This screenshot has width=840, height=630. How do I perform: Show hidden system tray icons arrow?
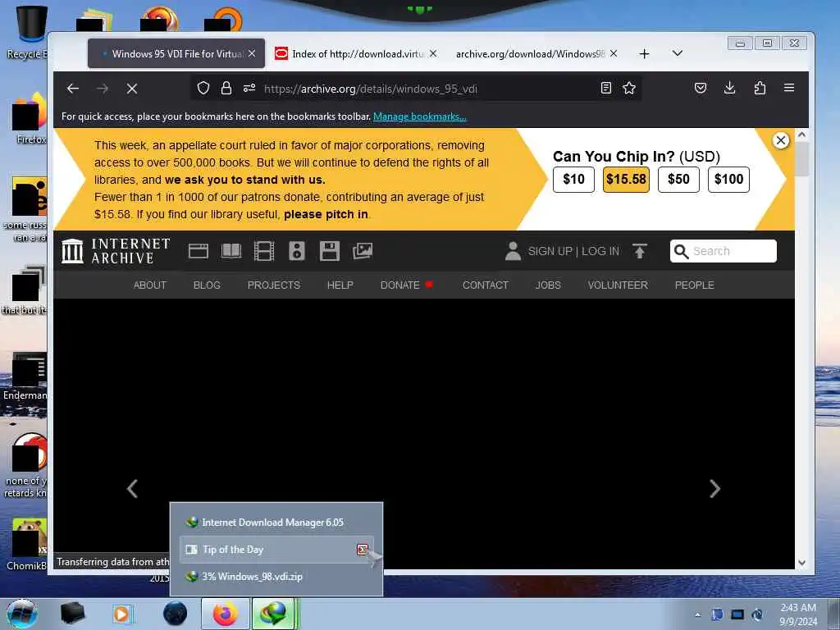(697, 614)
